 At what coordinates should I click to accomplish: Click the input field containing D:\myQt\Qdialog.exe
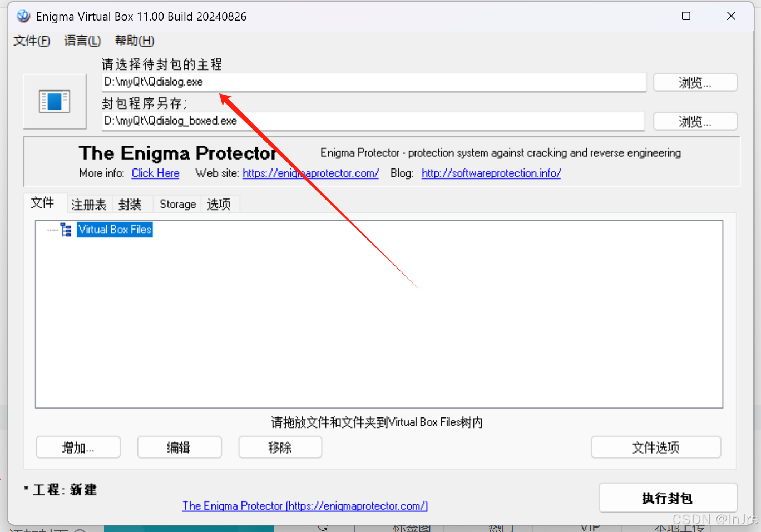pos(374,82)
